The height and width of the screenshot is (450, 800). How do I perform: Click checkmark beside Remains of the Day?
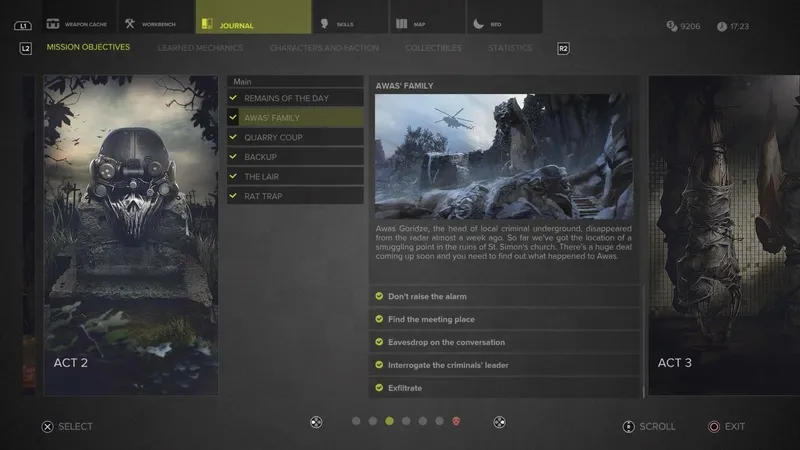coord(233,97)
